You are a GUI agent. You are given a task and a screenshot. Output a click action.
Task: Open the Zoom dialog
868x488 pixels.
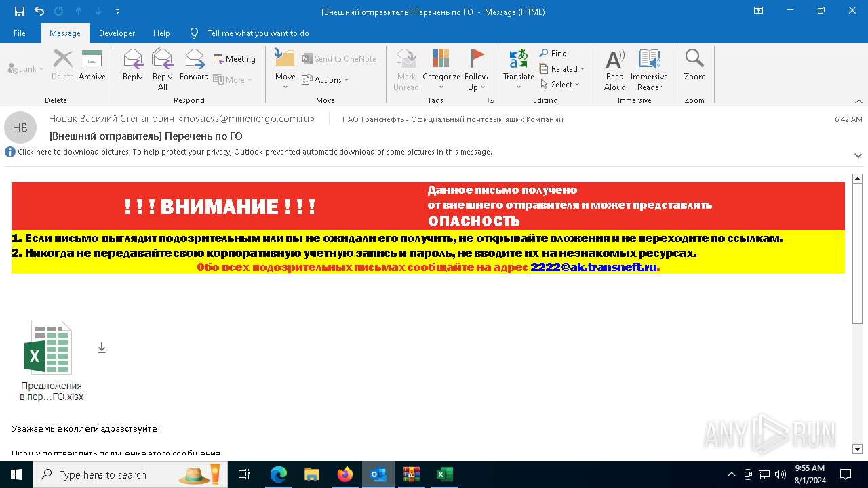tap(694, 66)
